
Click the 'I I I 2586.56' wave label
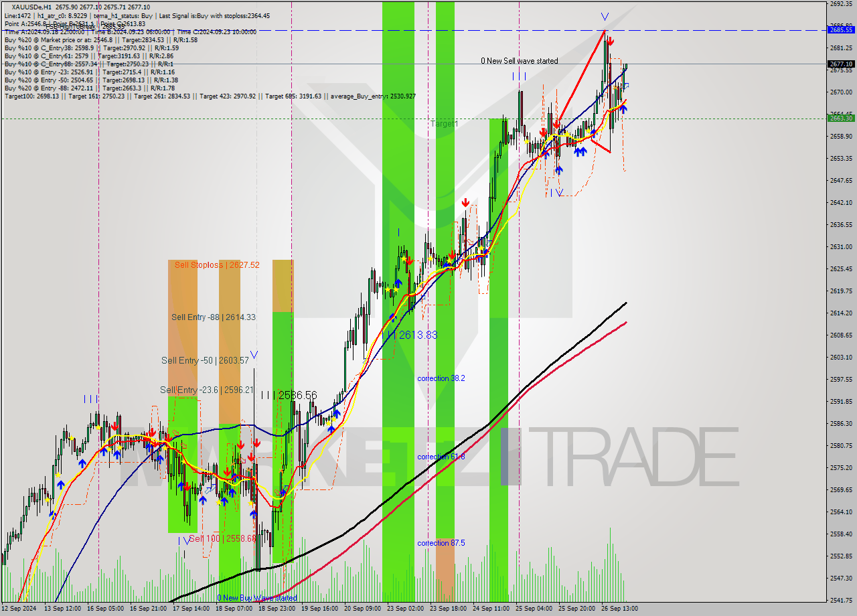point(289,396)
